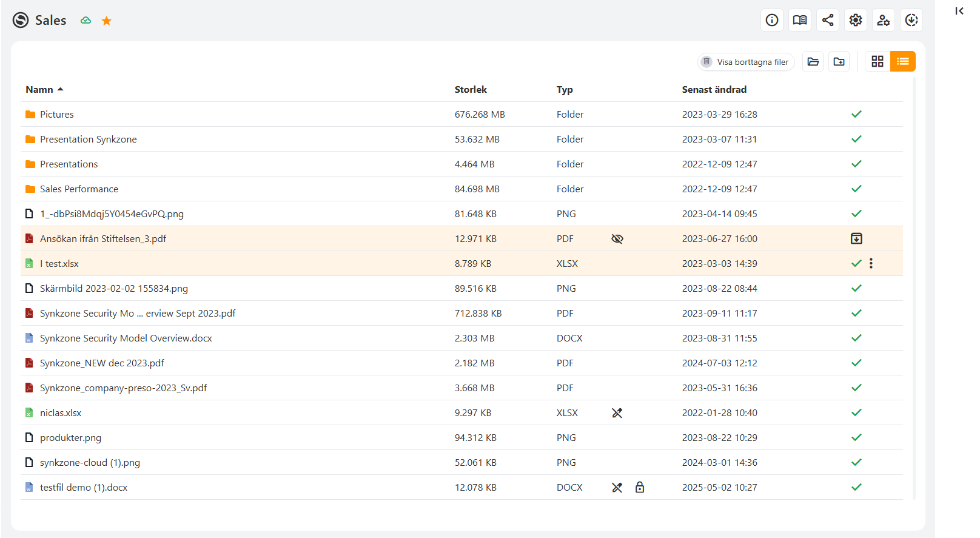Switch to list view
This screenshot has width=980, height=538.
click(x=903, y=61)
